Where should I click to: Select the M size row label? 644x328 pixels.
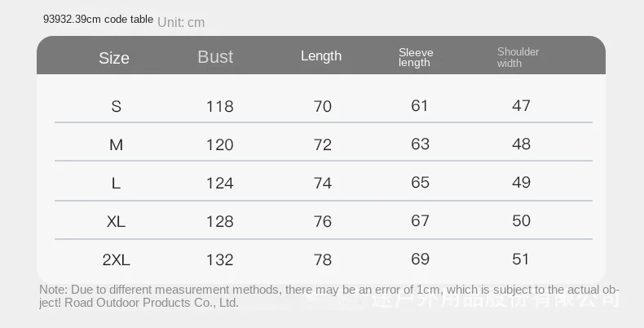[x=116, y=144]
